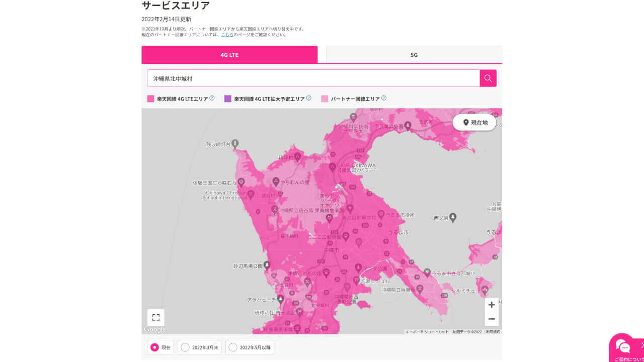Click help icon beside パートナー回線エリア
The height and width of the screenshot is (362, 644).
tap(383, 98)
